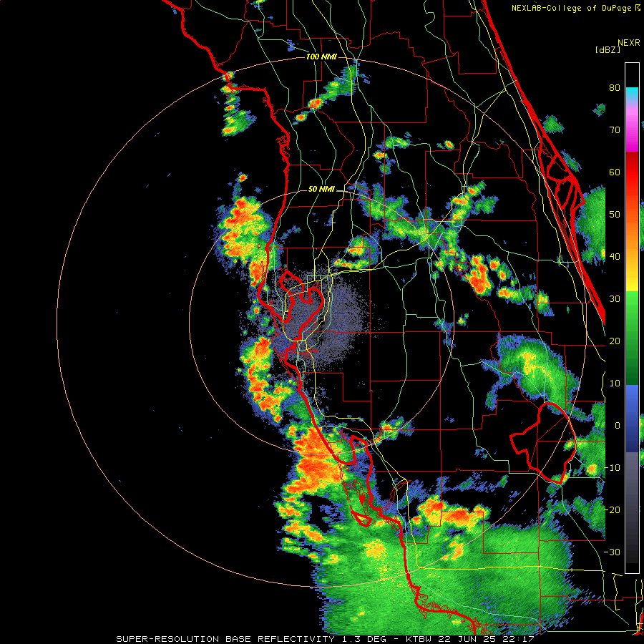Click the 0 value on dBZ scale

[x=618, y=426]
